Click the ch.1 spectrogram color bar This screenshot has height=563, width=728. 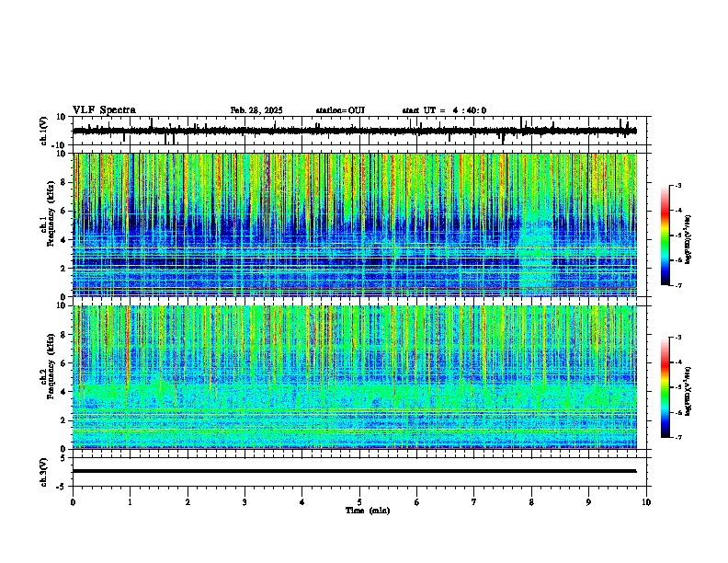pos(665,236)
